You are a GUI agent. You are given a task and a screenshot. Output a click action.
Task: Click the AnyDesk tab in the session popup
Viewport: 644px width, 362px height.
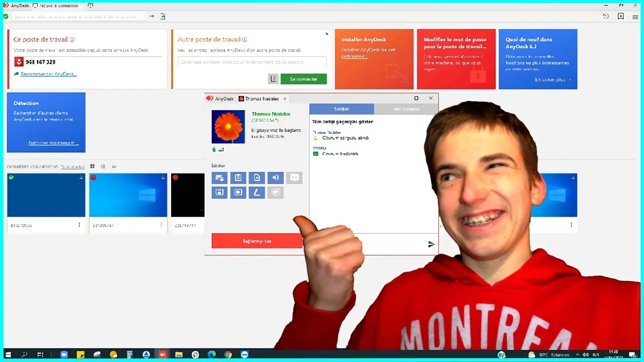[x=220, y=99]
